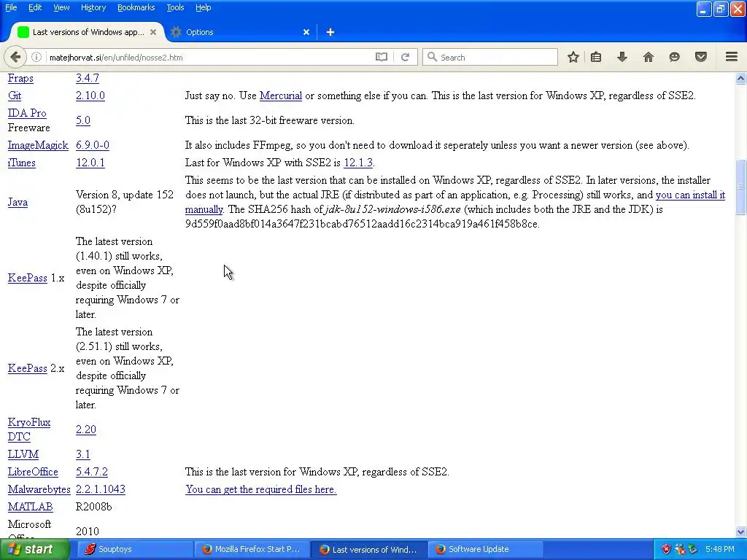Follow 'you can install it manually' link

coord(690,195)
